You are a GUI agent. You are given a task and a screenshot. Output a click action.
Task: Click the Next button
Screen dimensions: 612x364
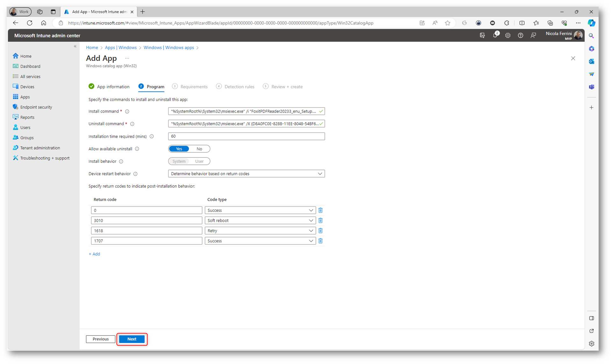[132, 339]
